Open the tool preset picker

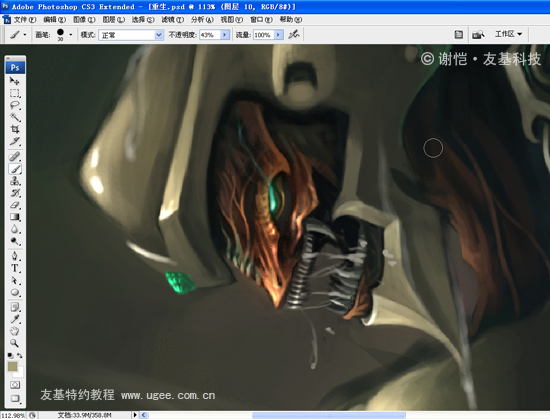click(x=18, y=34)
